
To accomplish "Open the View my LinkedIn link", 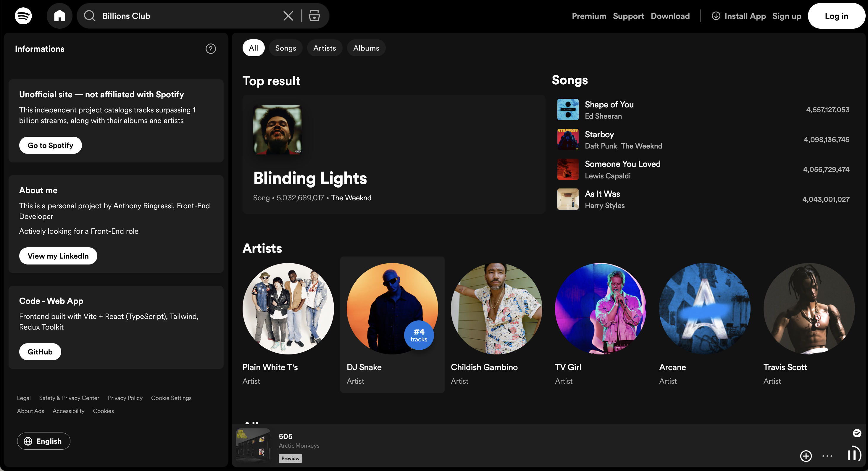I will (58, 256).
